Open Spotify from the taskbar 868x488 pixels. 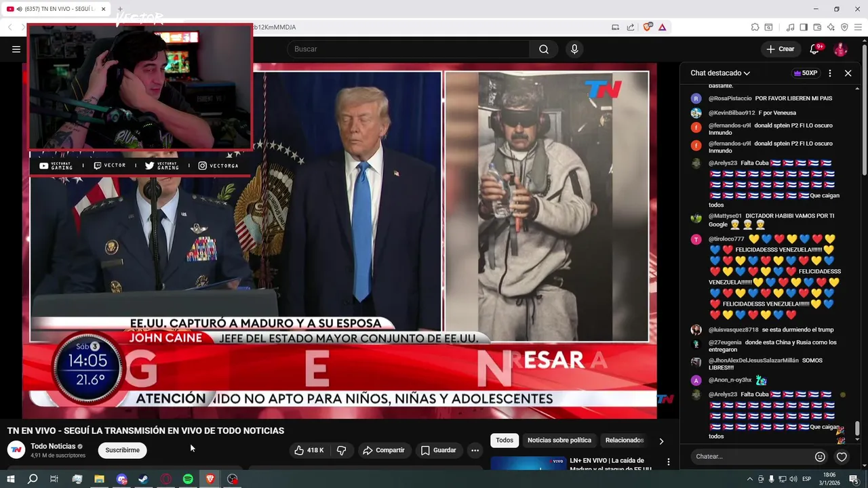188,479
